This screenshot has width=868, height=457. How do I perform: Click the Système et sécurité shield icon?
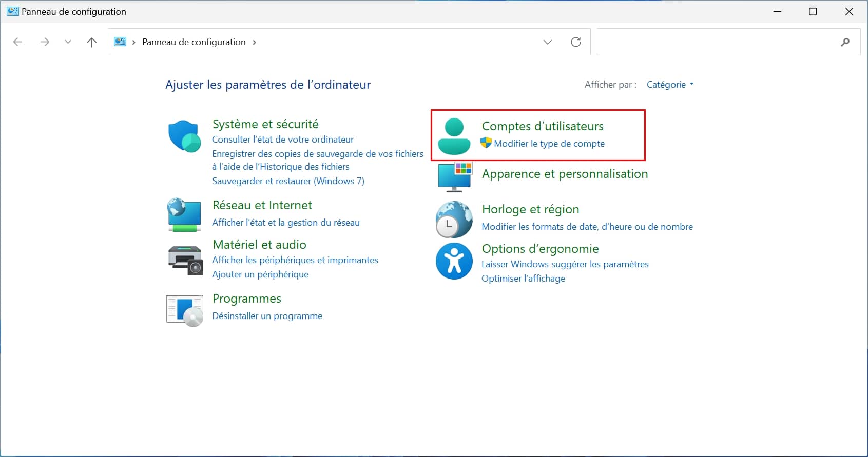coord(184,136)
